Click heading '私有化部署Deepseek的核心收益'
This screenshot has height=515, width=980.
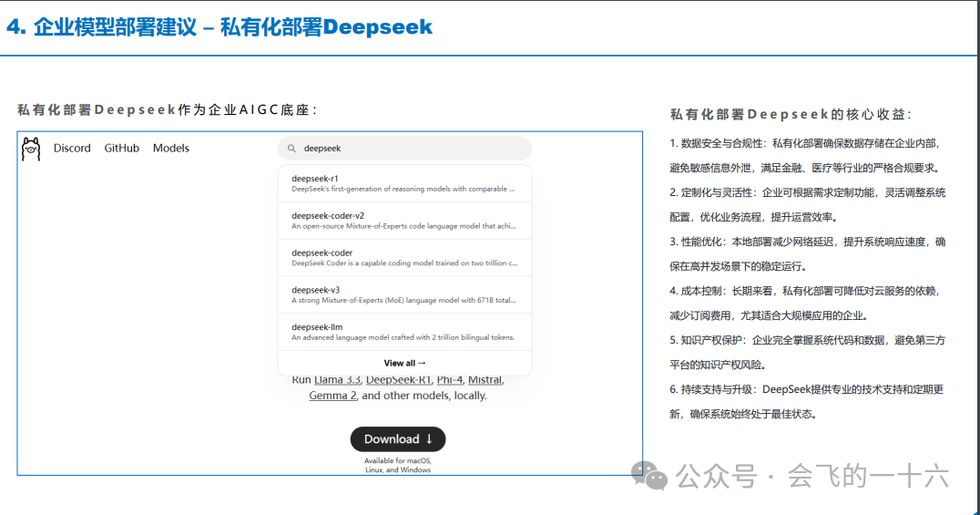(791, 115)
